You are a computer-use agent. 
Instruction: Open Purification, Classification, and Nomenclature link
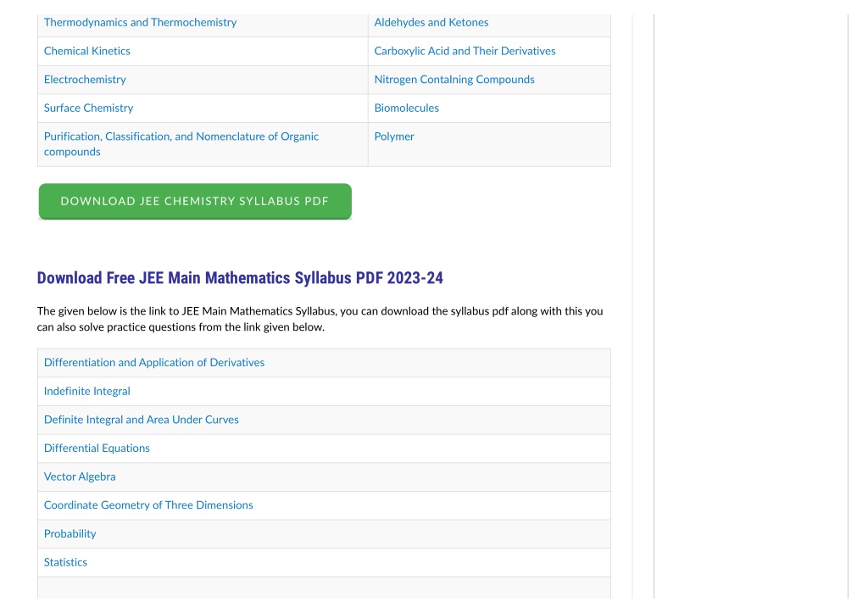181,144
